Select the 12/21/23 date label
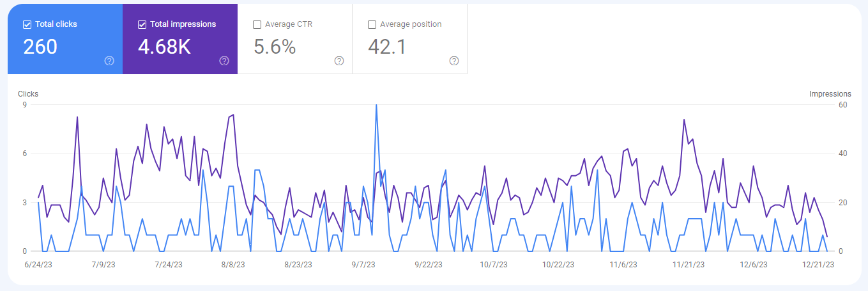The height and width of the screenshot is (291, 868). tap(818, 264)
